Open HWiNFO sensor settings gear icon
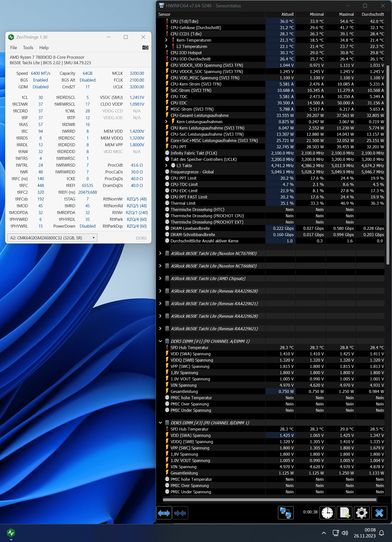 coord(361,513)
